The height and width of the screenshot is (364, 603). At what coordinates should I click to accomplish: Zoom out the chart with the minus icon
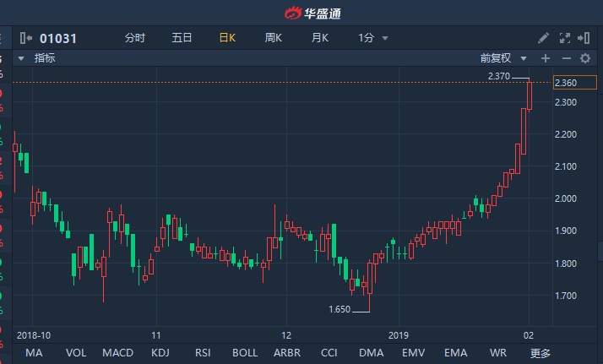566,58
